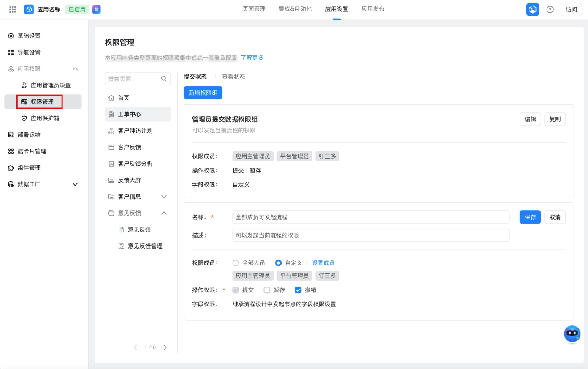Click the 名称 input field
Screen dimensions: 588x369
click(371, 217)
